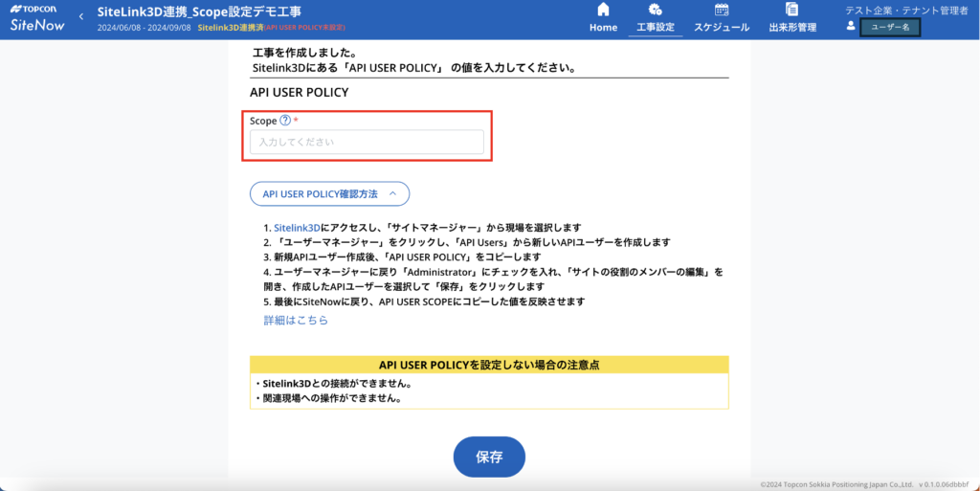Go back using the left chevron arrow

point(81,16)
